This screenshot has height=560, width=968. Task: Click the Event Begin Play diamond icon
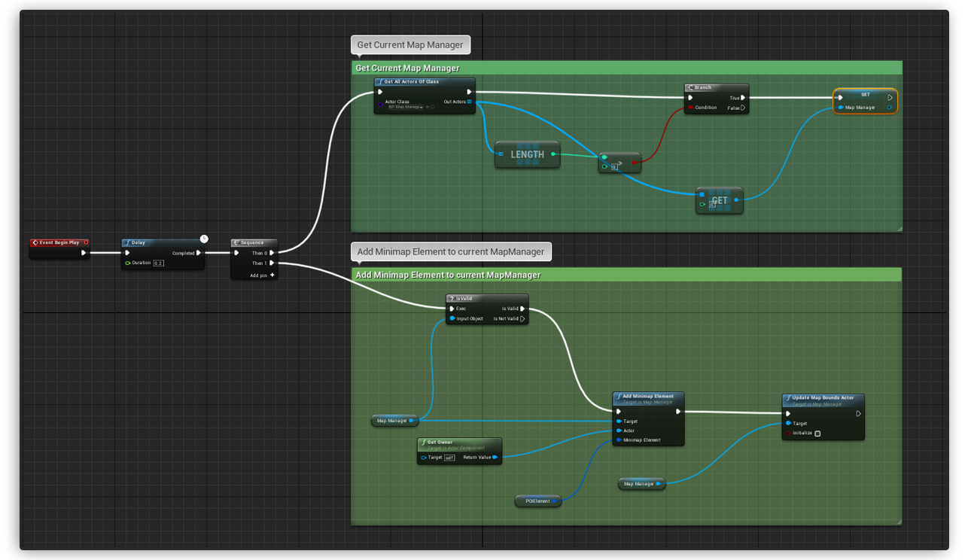(35, 242)
